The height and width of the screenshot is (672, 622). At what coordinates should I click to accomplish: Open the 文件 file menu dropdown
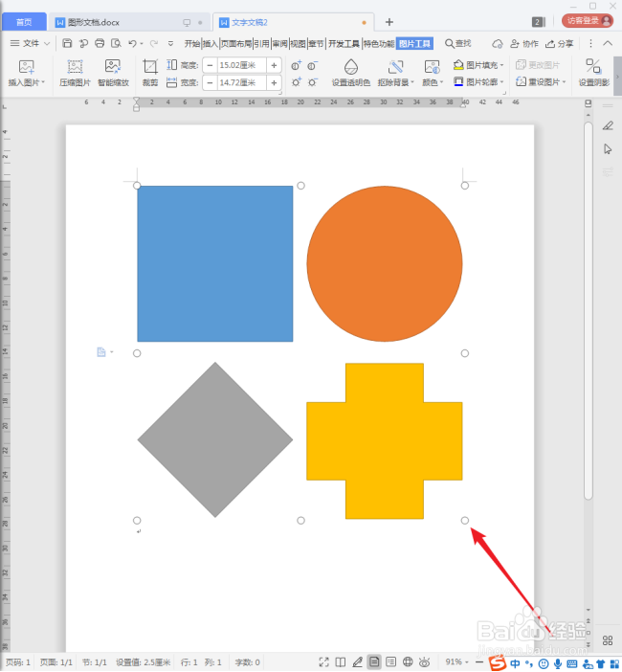click(x=30, y=43)
